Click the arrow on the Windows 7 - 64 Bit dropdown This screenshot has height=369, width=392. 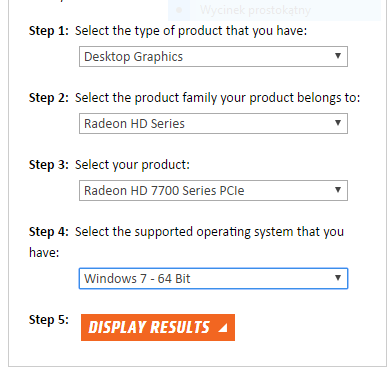point(338,278)
